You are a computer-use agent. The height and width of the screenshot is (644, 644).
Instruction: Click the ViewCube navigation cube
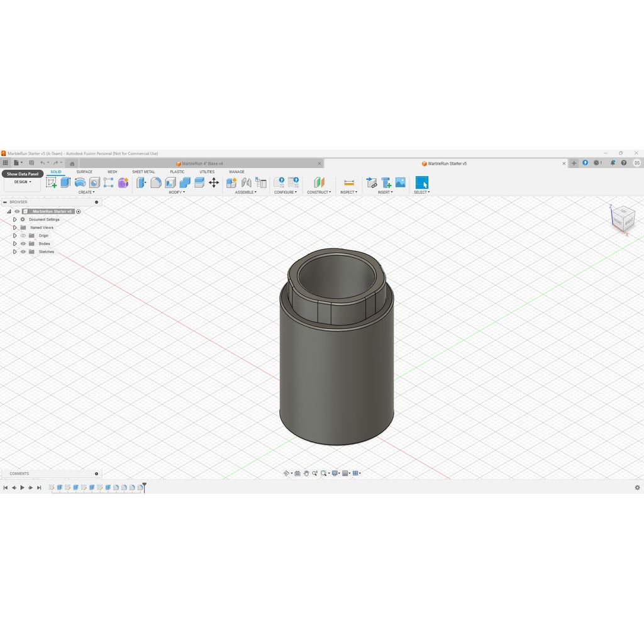pyautogui.click(x=623, y=218)
